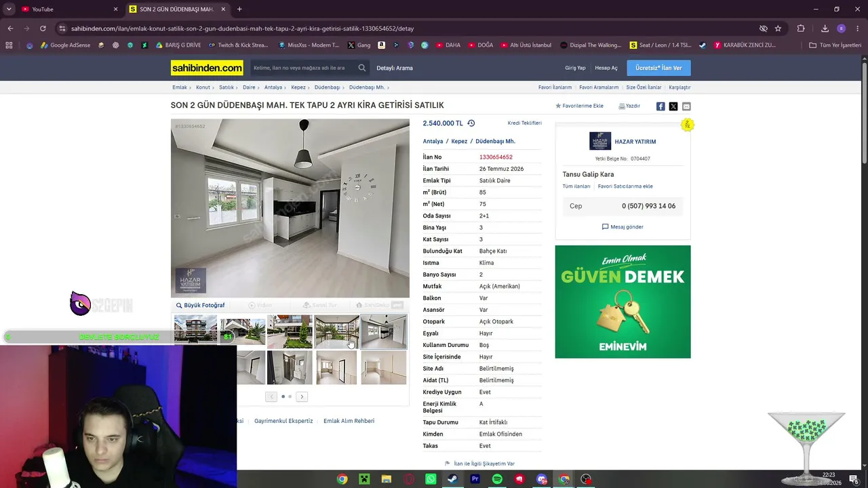Select the 'Büyük Fotoğraf' tab

click(200, 305)
